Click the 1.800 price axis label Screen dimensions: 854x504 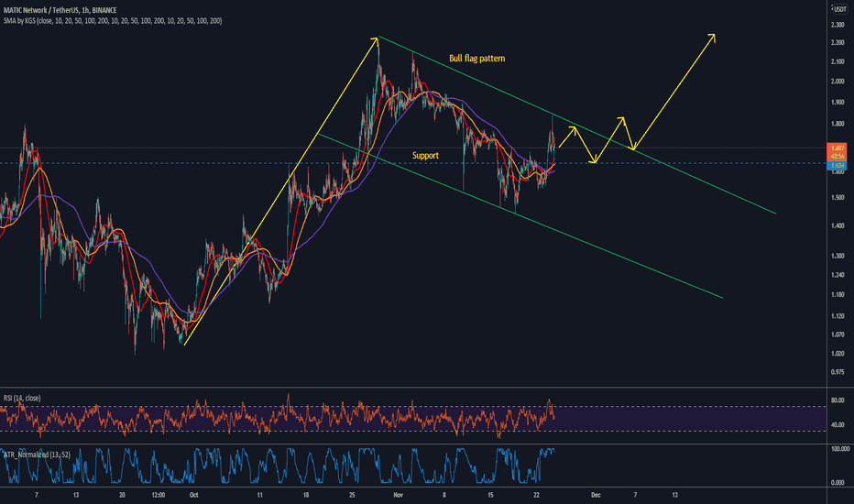point(838,124)
